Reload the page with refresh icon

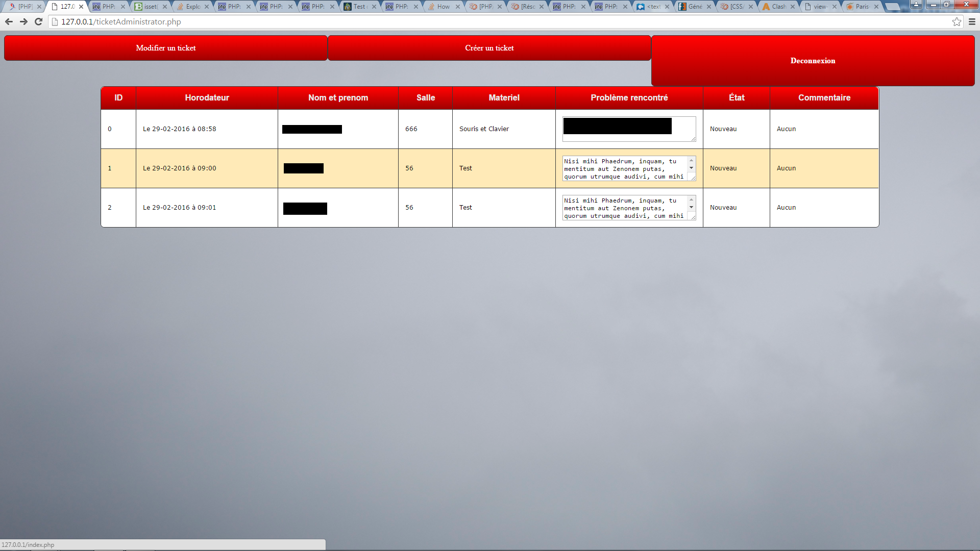38,21
